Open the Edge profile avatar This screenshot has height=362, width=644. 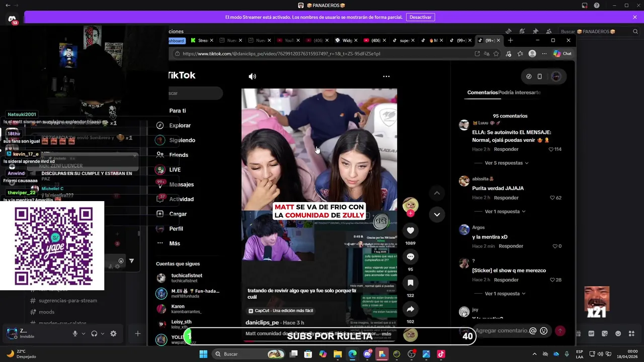[x=532, y=54]
